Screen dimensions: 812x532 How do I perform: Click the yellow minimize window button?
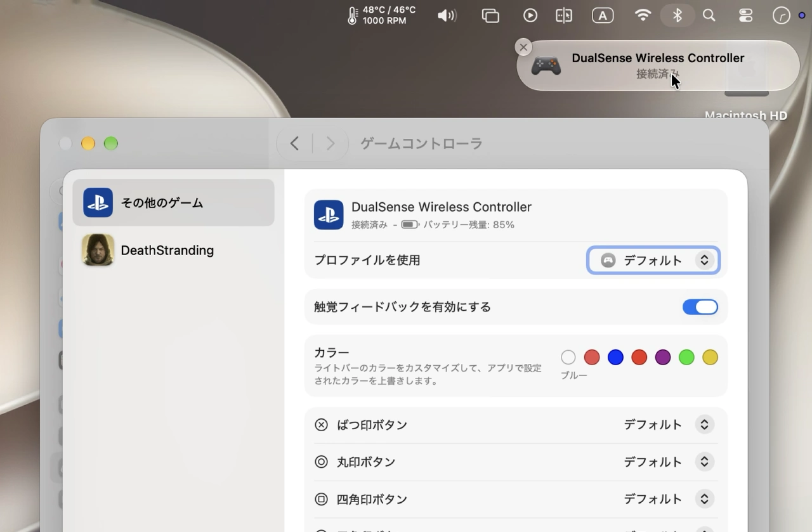pos(88,143)
